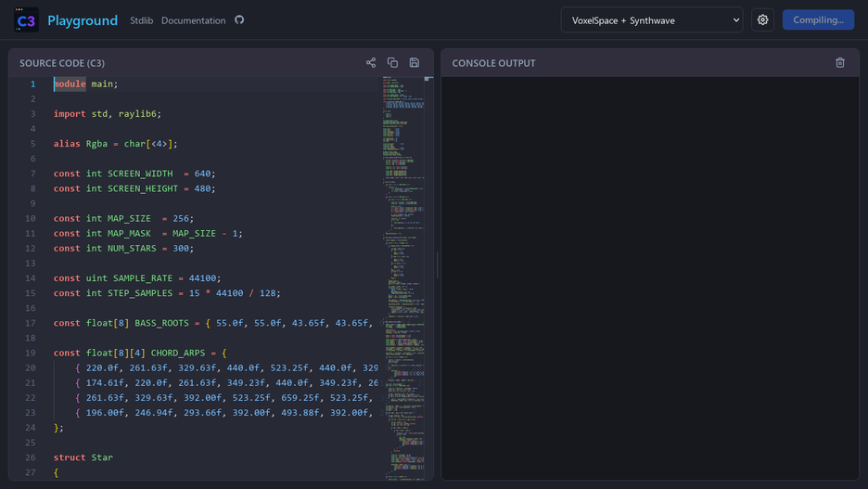Click 'SAMPLE_RATE' constant on line 14
This screenshot has height=489, width=868.
(143, 278)
